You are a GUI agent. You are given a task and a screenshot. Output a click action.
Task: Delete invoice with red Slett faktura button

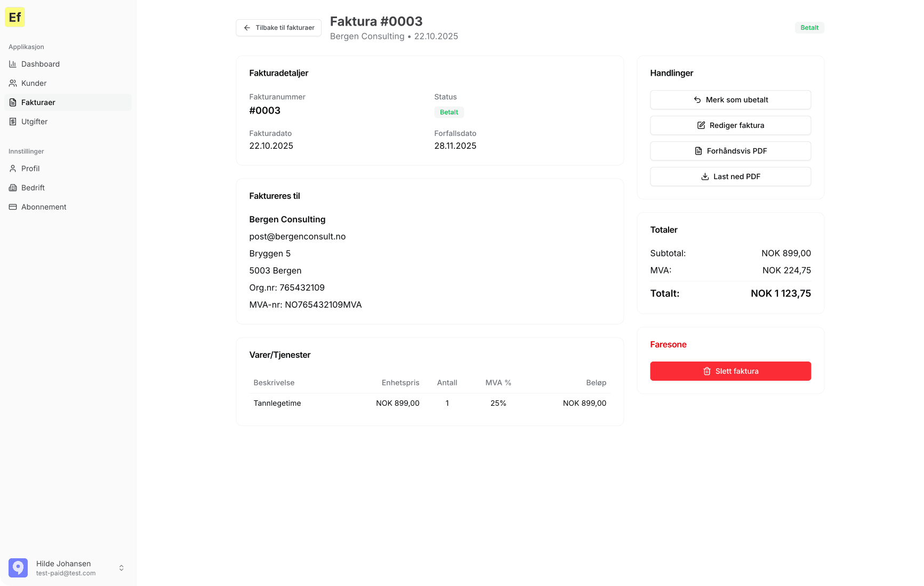[730, 371]
